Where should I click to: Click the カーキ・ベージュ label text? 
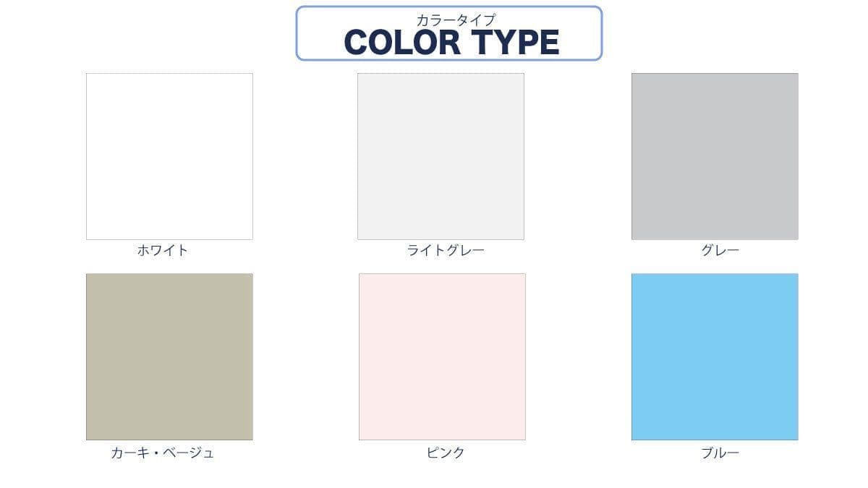point(163,453)
